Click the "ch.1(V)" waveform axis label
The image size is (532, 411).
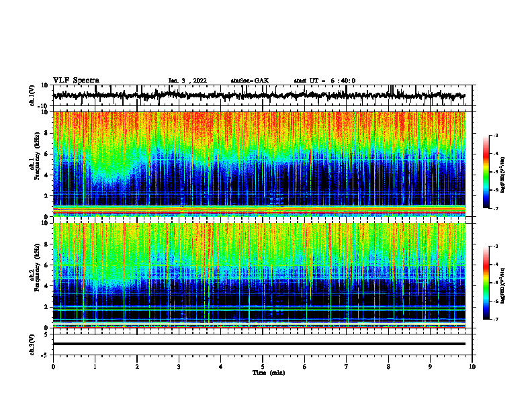click(x=32, y=95)
